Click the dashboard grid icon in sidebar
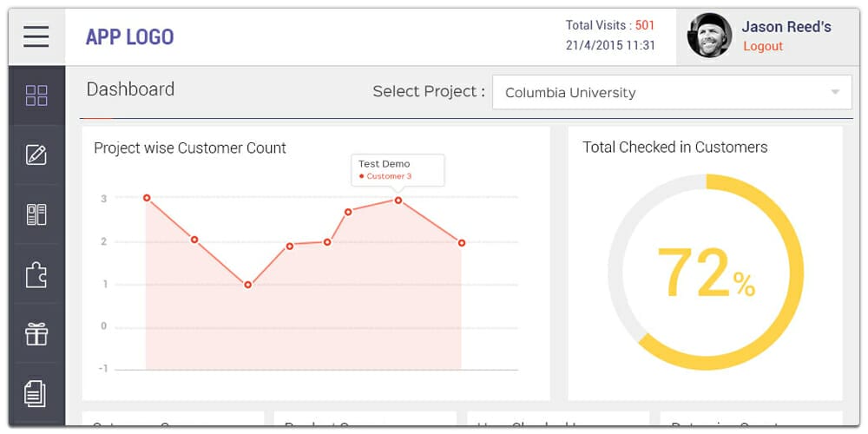Screen dimensions: 868x434 pyautogui.click(x=36, y=95)
